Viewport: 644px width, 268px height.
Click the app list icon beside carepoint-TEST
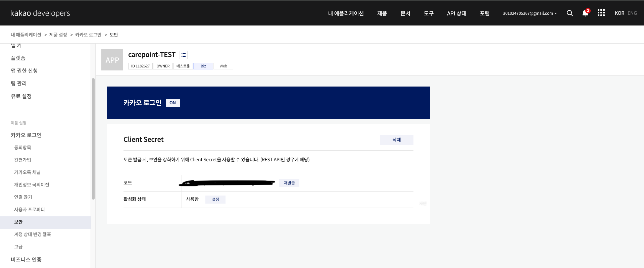tap(184, 55)
